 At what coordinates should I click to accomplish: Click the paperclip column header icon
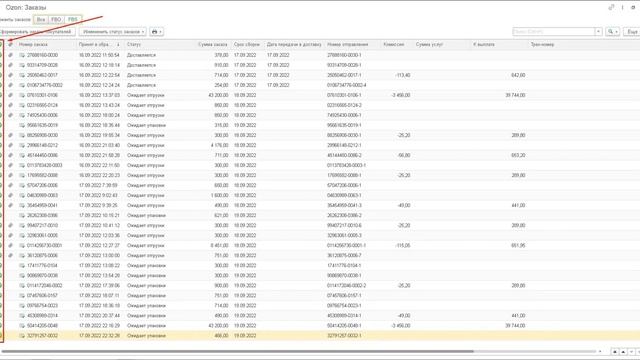(x=11, y=44)
